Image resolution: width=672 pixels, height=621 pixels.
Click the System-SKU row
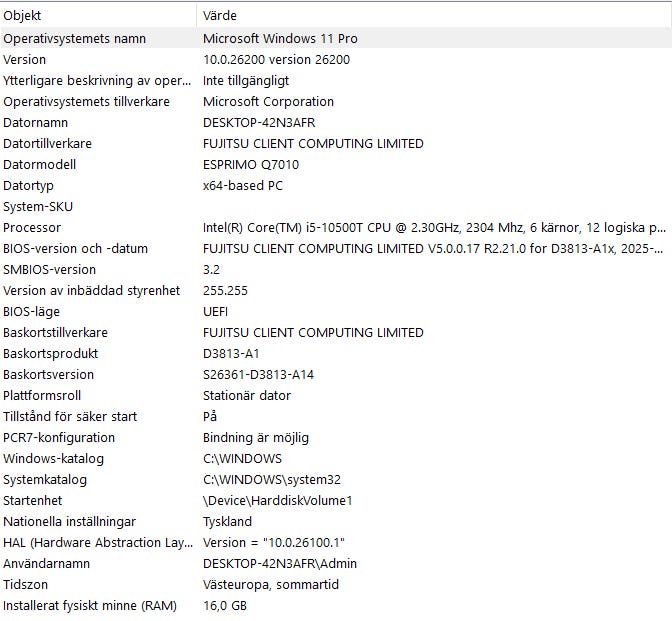point(336,207)
